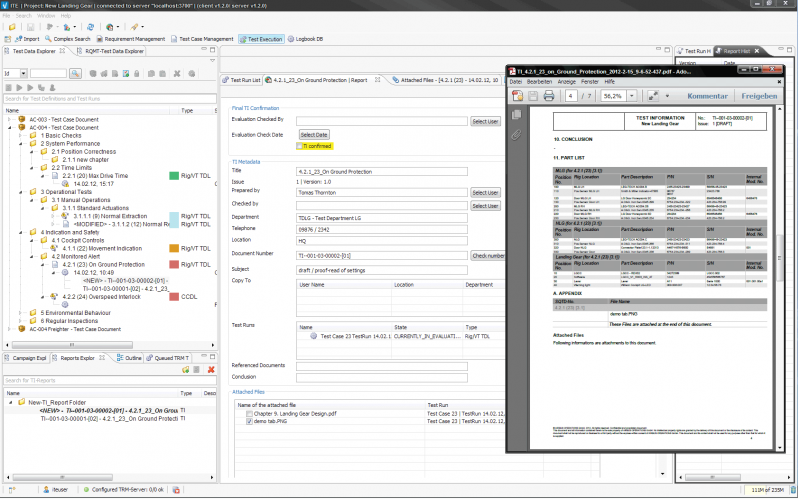The image size is (800, 499).
Task: Uncheck the demo tab.PNG attachment
Action: click(x=249, y=422)
